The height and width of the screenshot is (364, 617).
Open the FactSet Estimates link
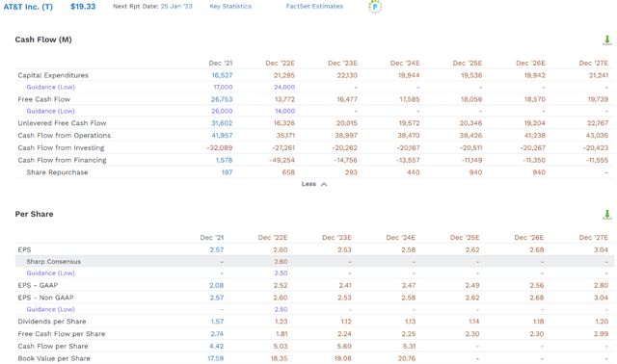click(x=314, y=7)
